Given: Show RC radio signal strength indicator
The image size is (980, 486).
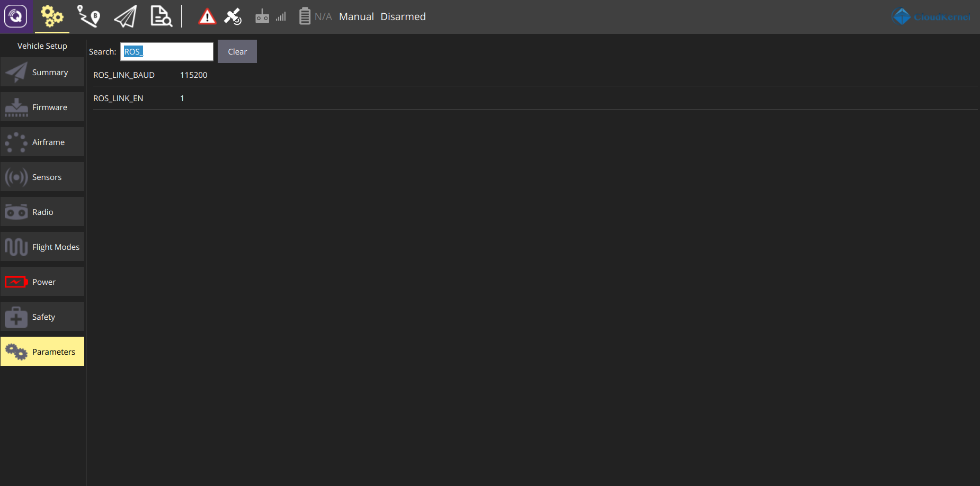Looking at the screenshot, I should [270, 16].
